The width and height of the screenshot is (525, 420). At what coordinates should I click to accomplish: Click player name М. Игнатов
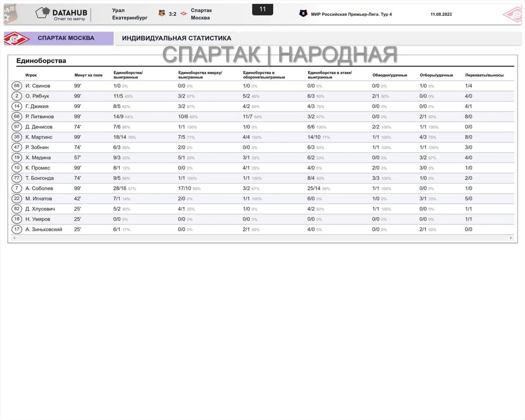point(39,198)
